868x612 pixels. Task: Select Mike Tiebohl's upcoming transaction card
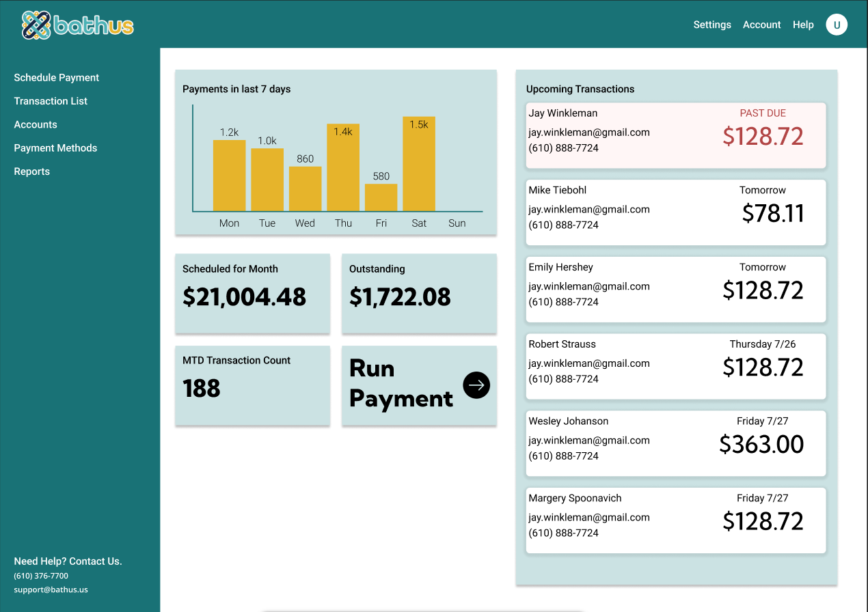tap(675, 212)
